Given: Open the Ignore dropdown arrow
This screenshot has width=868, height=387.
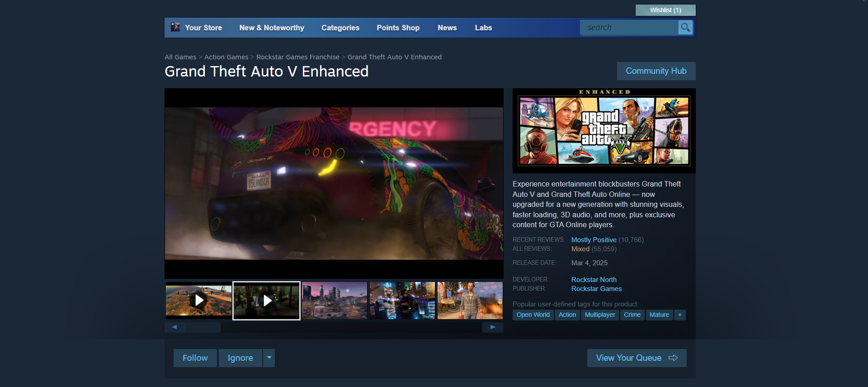Looking at the screenshot, I should 269,358.
